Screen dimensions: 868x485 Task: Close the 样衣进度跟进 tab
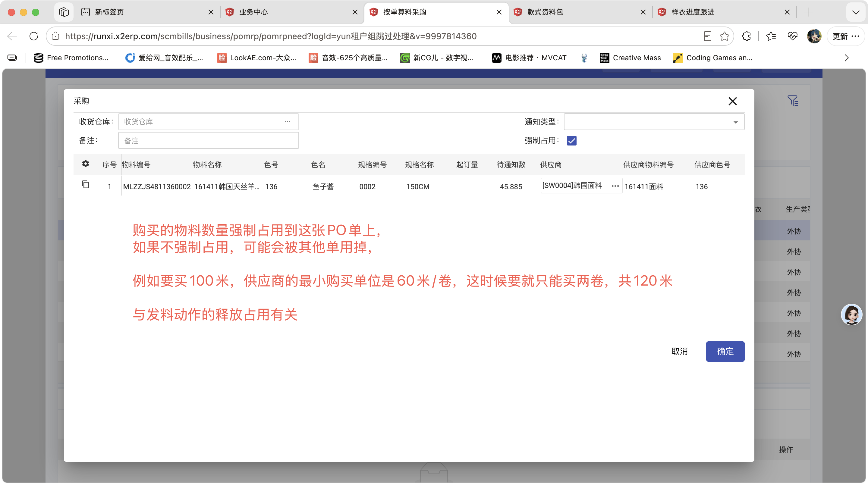pos(787,12)
